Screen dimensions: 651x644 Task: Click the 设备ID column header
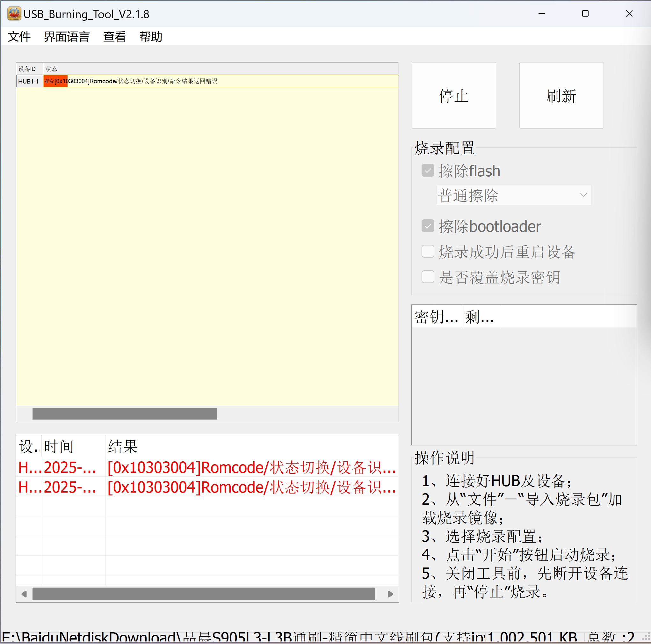pyautogui.click(x=29, y=69)
